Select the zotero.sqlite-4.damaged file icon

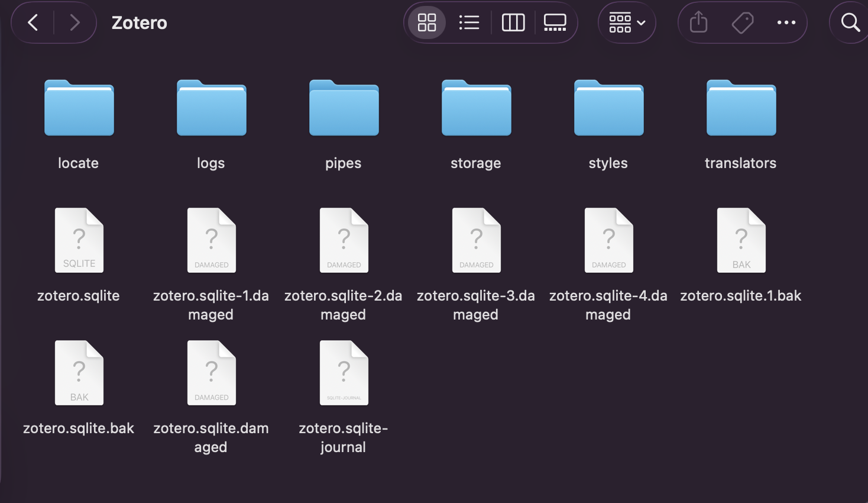click(x=609, y=240)
